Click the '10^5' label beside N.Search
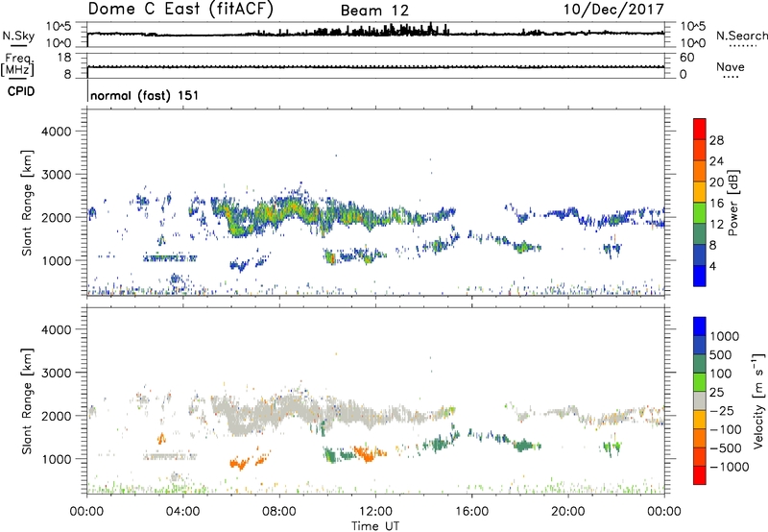768x532 pixels. [693, 26]
